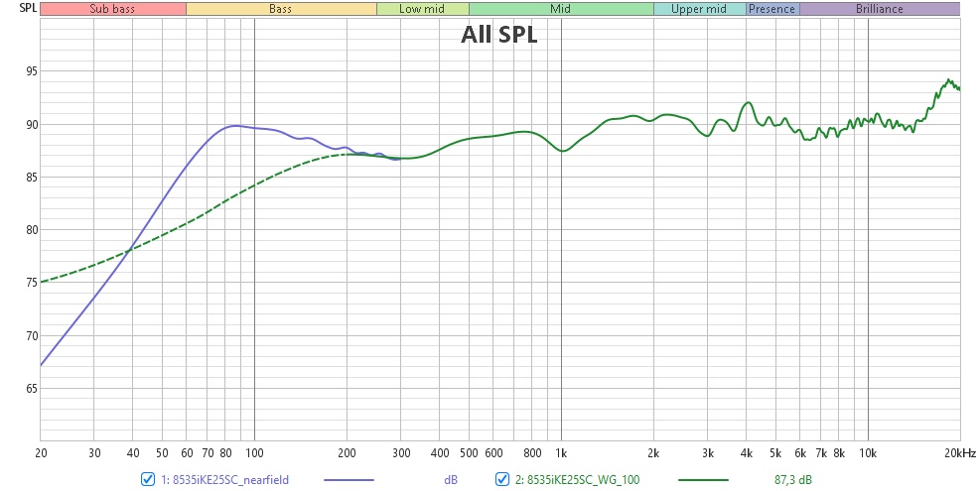The height and width of the screenshot is (491, 980).
Task: Click the 4k frequency axis label
Action: [747, 453]
